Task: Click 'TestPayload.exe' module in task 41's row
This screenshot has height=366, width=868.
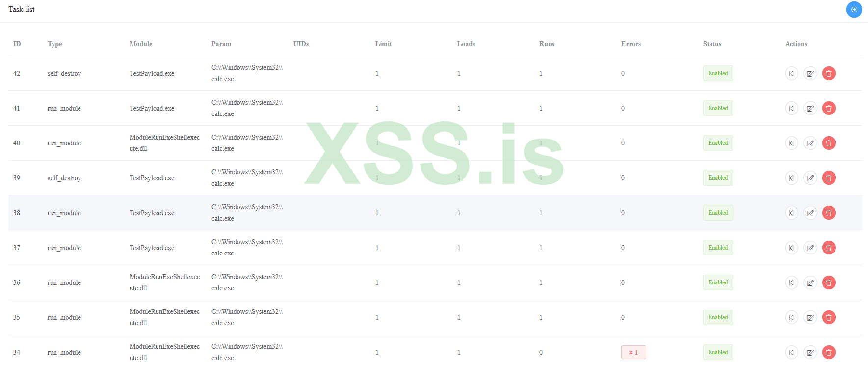Action: point(152,108)
